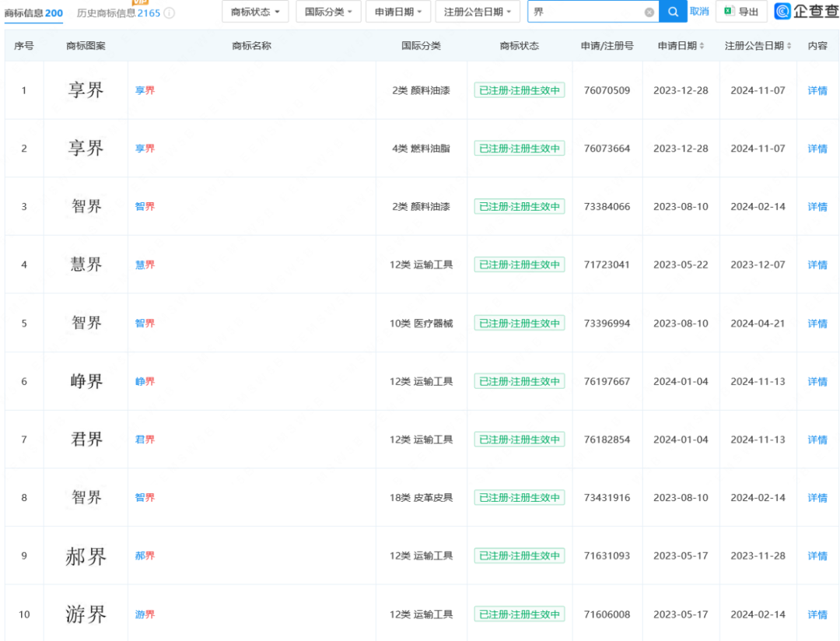Click trademark name 慧界 in row 4
This screenshot has width=840, height=641.
tap(145, 264)
